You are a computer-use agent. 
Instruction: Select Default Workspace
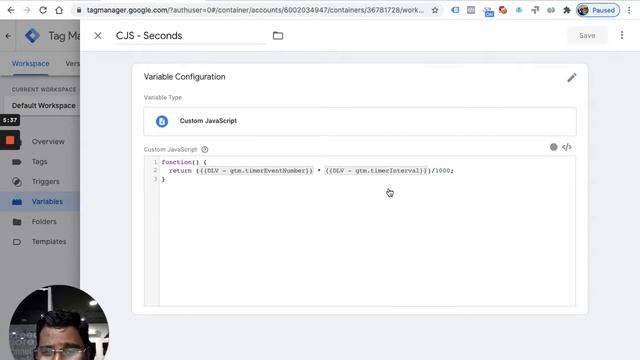[44, 105]
